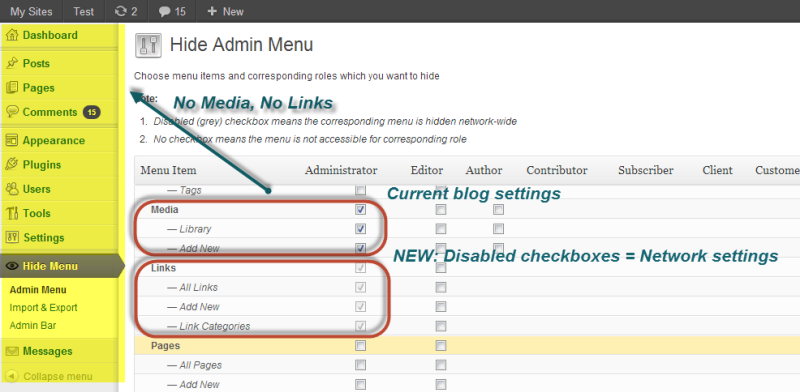Click the Client column header

pos(717,170)
